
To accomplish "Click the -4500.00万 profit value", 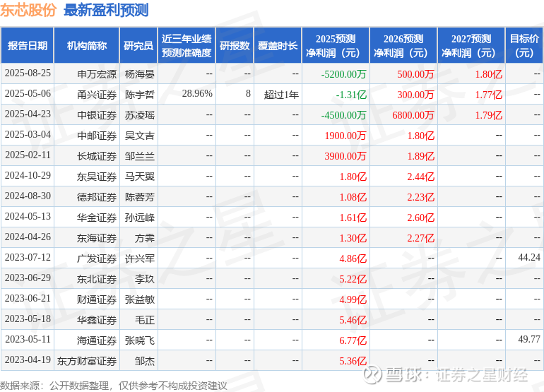I will [x=343, y=115].
